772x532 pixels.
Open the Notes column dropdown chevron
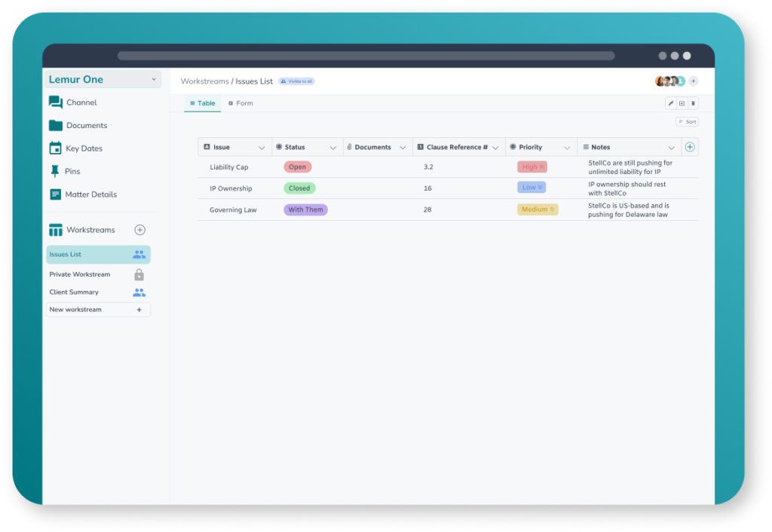[671, 148]
